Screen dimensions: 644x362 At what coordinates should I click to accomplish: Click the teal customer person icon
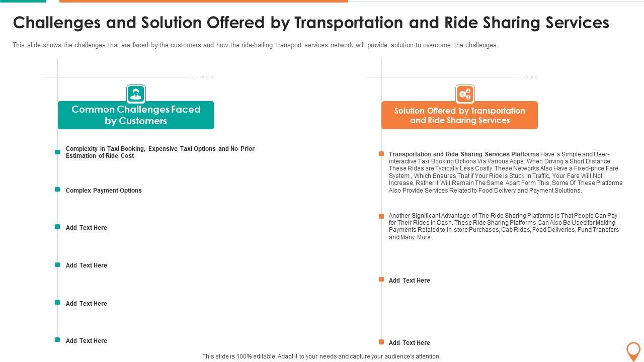136,94
